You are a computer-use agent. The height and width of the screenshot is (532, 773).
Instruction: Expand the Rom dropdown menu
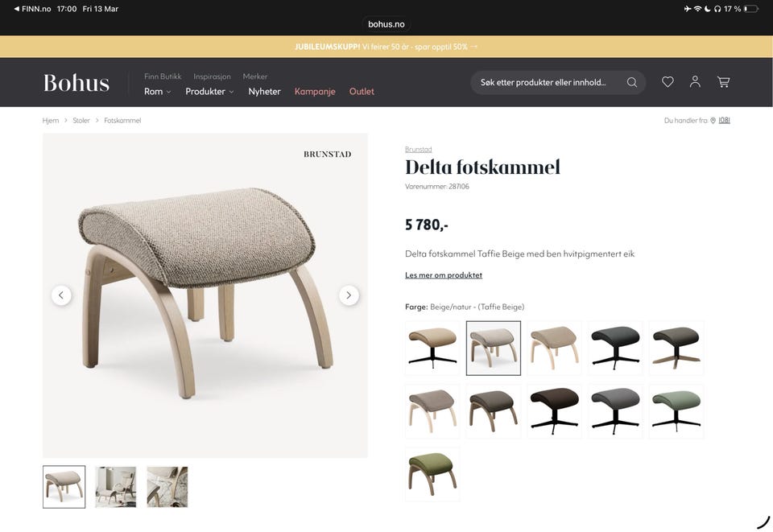(x=157, y=91)
